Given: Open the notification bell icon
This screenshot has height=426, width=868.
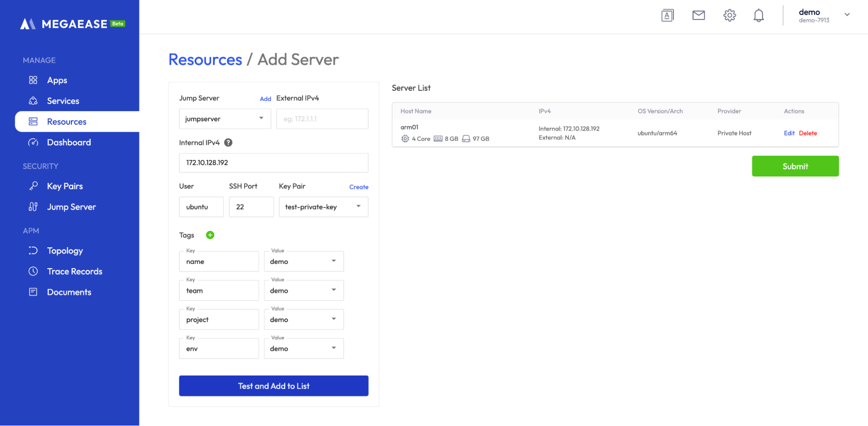Looking at the screenshot, I should click(x=759, y=15).
